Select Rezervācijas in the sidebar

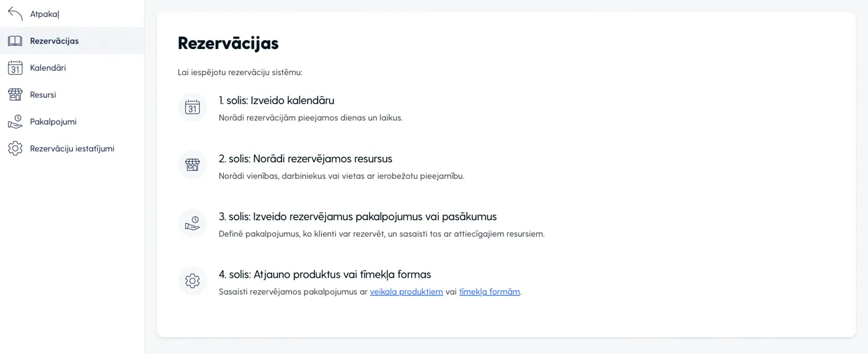click(x=55, y=41)
